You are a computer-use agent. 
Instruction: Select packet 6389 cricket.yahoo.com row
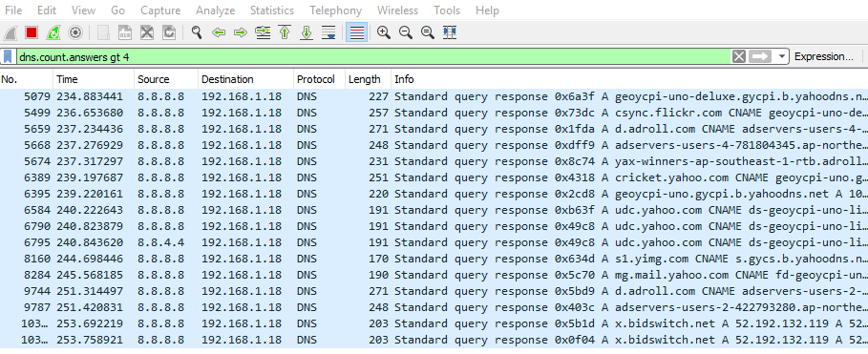pos(434,177)
